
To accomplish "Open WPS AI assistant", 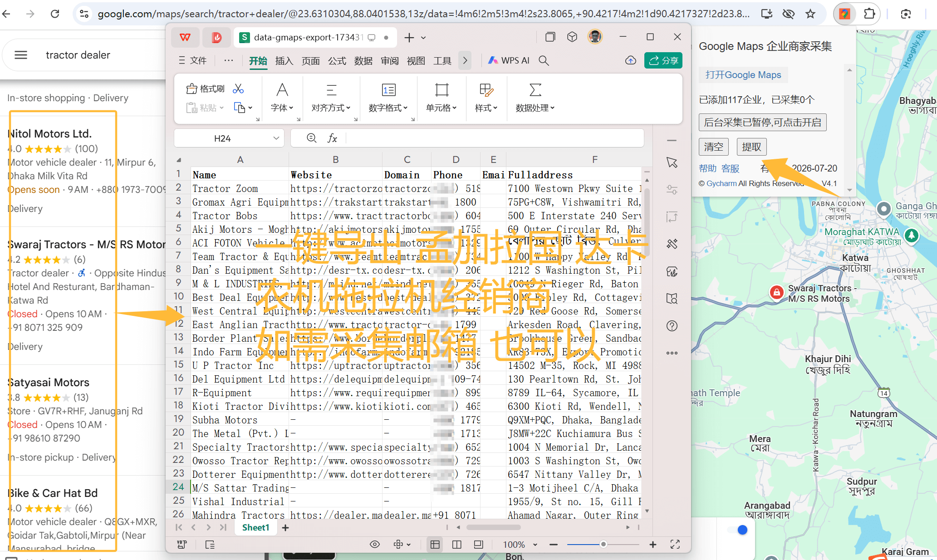I will [509, 60].
